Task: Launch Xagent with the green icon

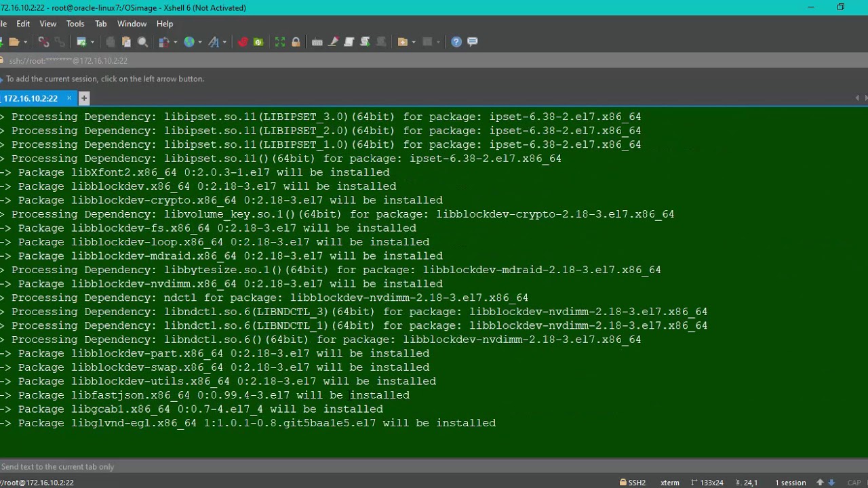Action: click(258, 42)
